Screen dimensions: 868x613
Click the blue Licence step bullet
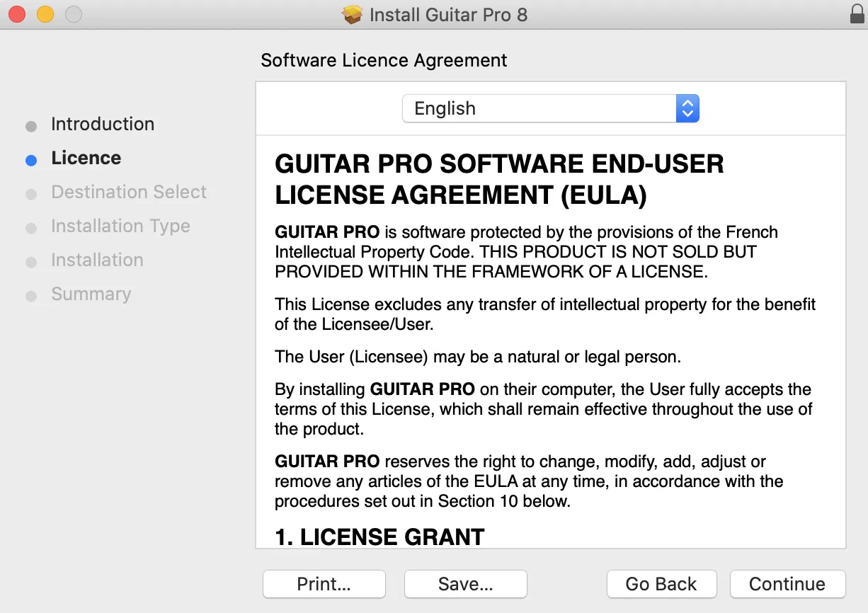[31, 161]
